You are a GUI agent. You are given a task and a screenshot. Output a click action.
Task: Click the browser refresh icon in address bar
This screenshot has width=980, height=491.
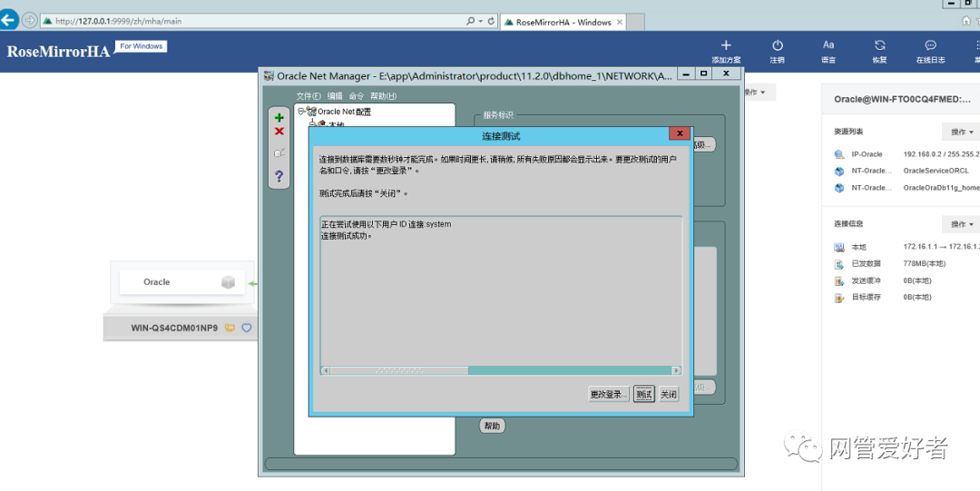491,21
